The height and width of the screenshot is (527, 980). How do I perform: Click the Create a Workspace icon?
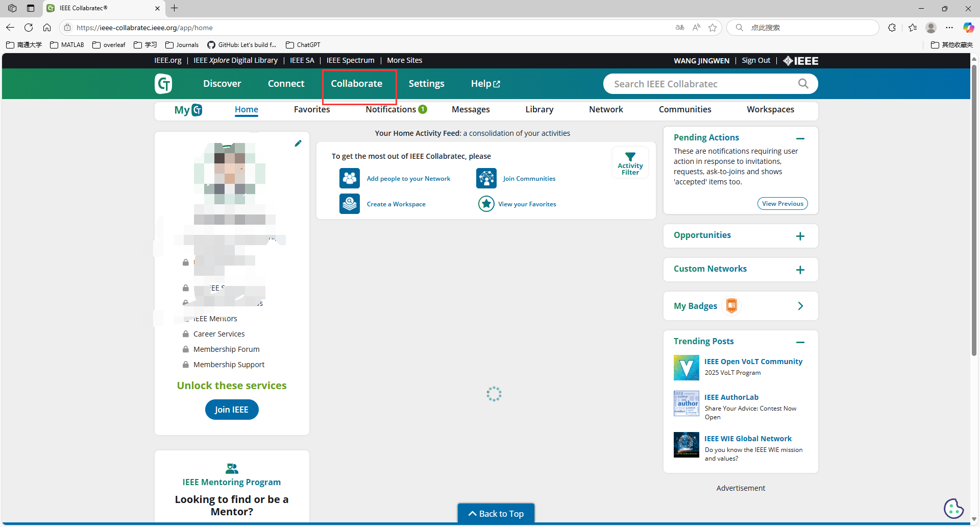tap(350, 204)
